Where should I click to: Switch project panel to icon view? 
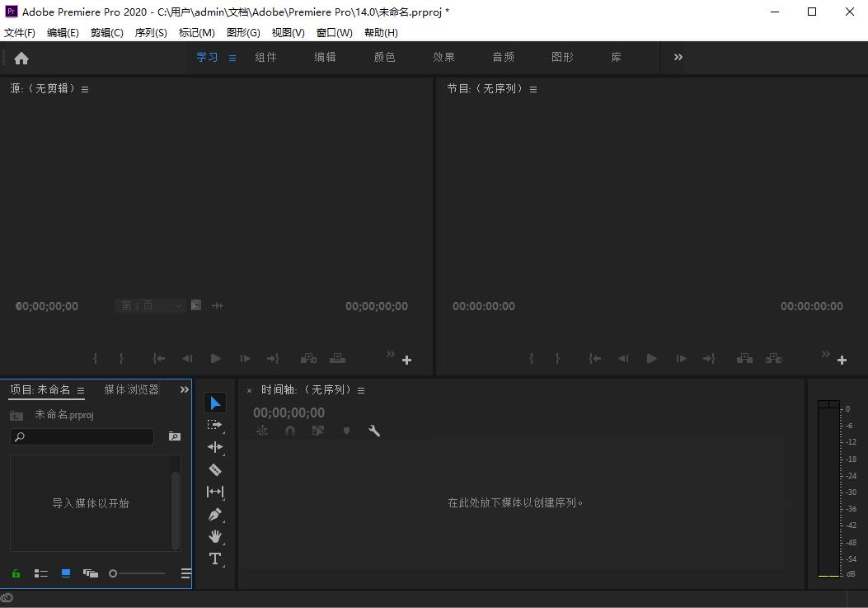tap(66, 573)
